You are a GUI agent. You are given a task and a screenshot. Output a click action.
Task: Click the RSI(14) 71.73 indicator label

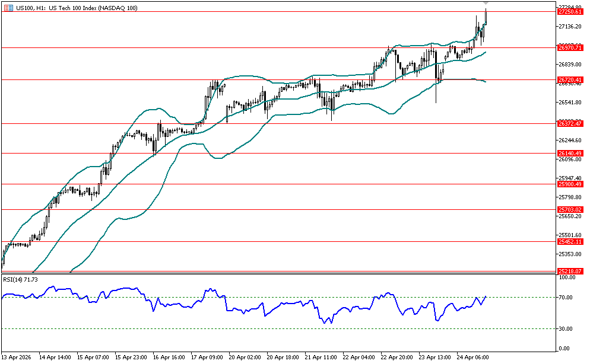[21, 279]
